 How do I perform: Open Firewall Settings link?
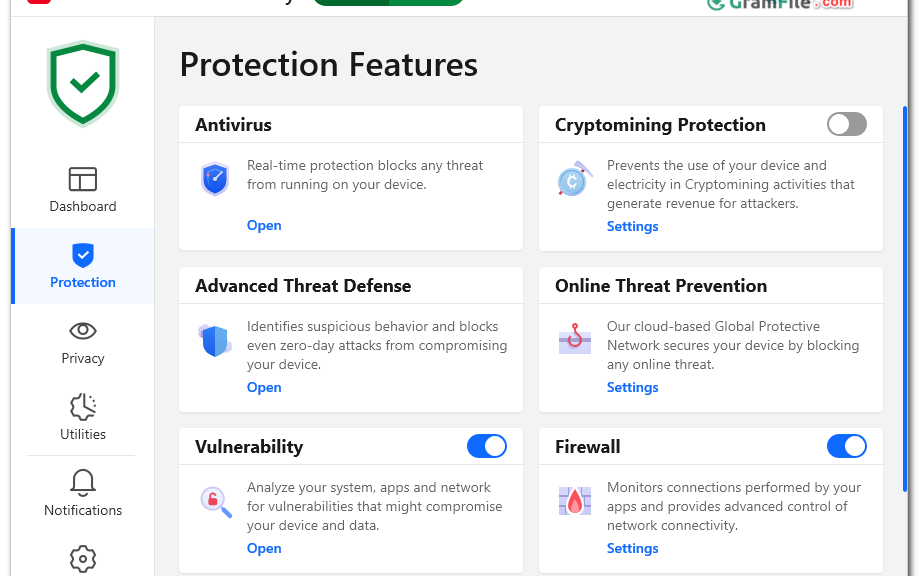(632, 548)
